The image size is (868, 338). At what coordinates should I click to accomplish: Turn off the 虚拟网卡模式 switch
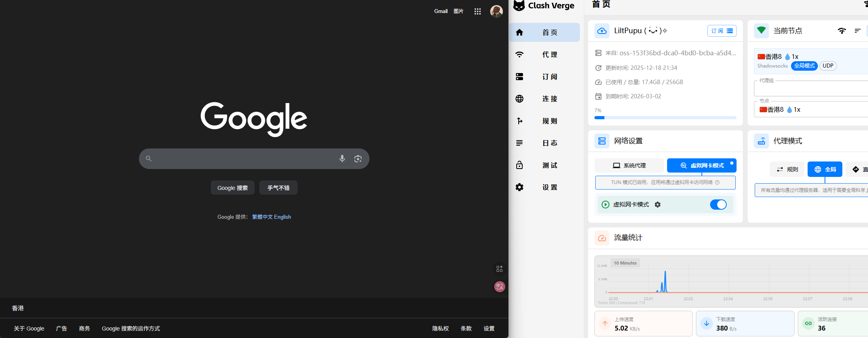coord(718,205)
